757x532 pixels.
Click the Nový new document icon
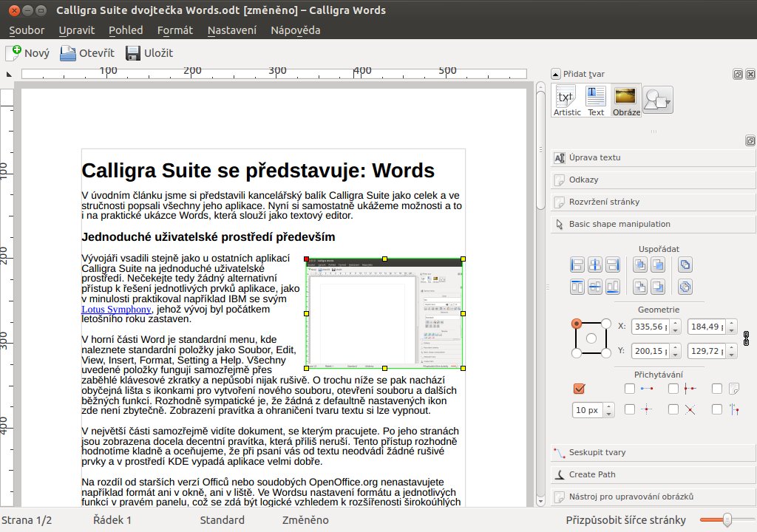(x=13, y=52)
